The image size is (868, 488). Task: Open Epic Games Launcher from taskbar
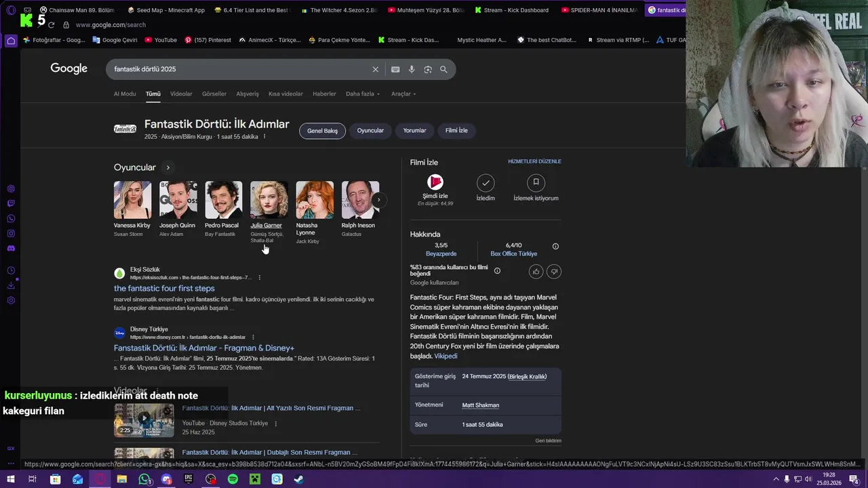(189, 479)
